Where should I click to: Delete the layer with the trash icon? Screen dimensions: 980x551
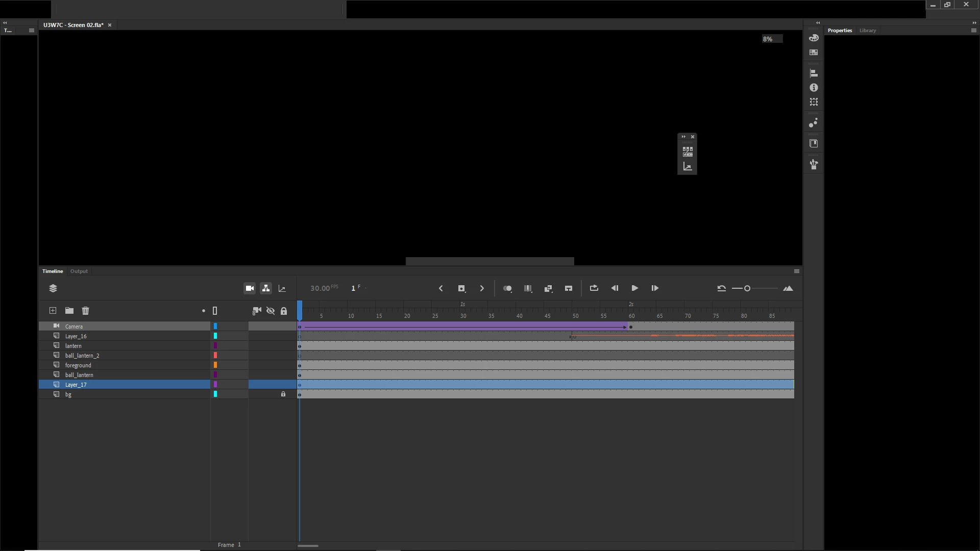(x=85, y=311)
